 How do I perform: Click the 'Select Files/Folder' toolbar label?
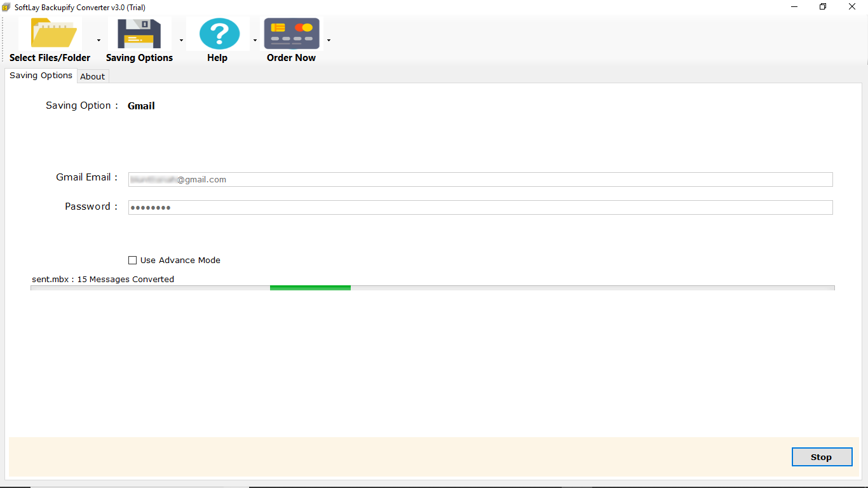[x=50, y=58]
